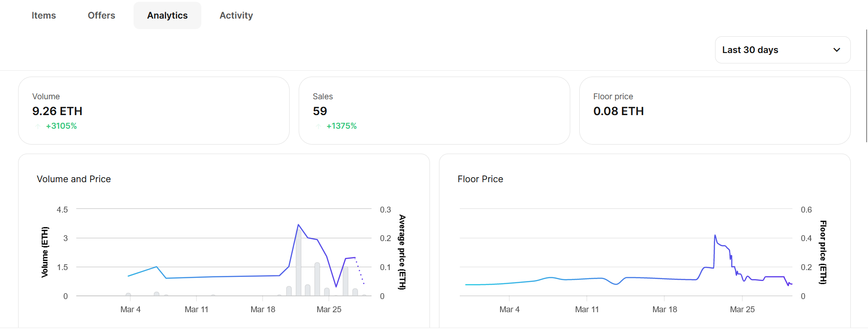Click the Volume and Price chart title
The height and width of the screenshot is (329, 868).
(x=74, y=179)
